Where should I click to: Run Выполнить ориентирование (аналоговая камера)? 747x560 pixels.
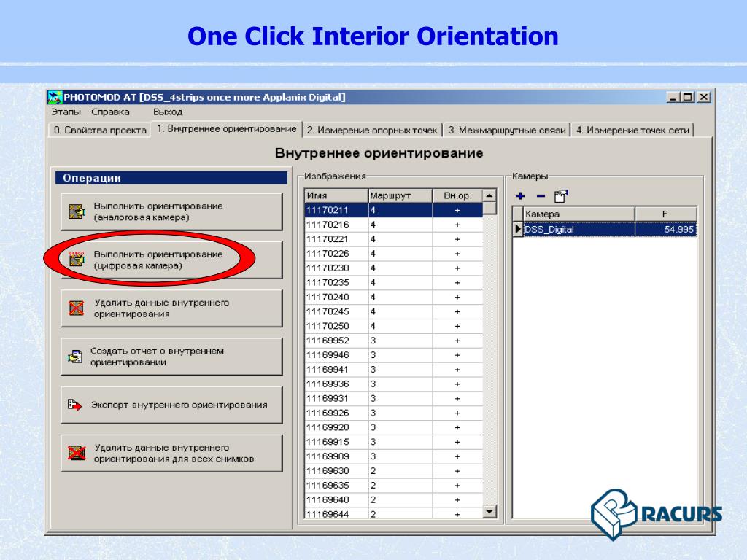click(171, 211)
